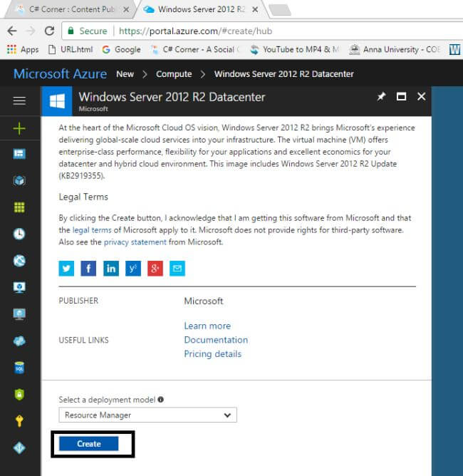
Task: Open the Security Center shield icon
Action: pos(19,394)
